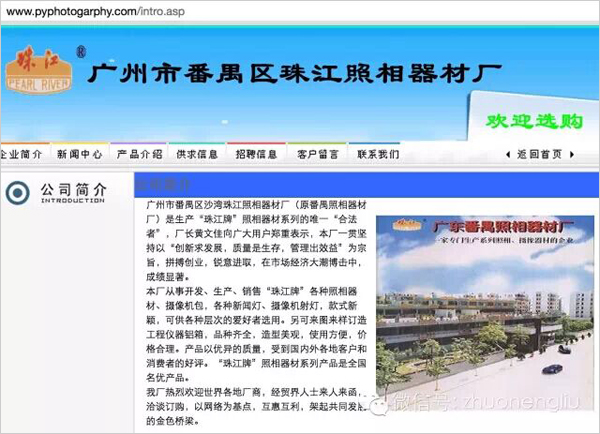600x434 pixels.
Task: Open the 新闻中心 menu item
Action: click(80, 154)
